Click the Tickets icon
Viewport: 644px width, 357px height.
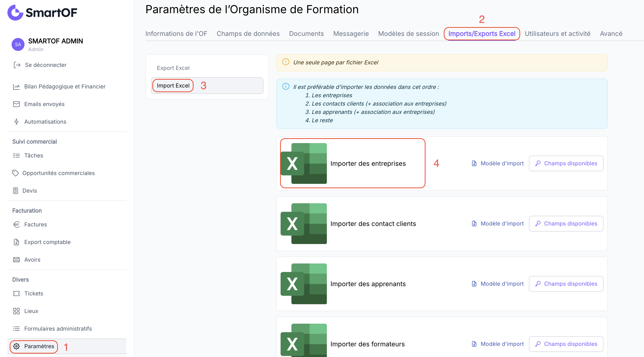pyautogui.click(x=16, y=294)
